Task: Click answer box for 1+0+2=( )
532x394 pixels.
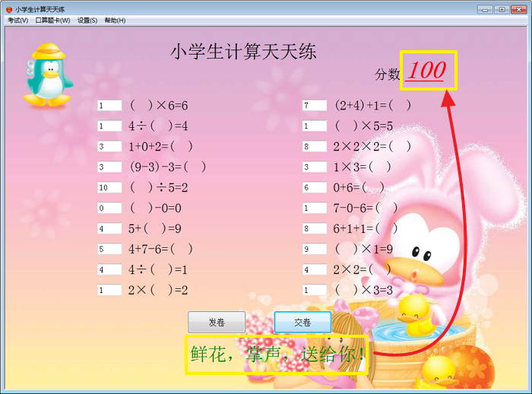Action: (109, 146)
